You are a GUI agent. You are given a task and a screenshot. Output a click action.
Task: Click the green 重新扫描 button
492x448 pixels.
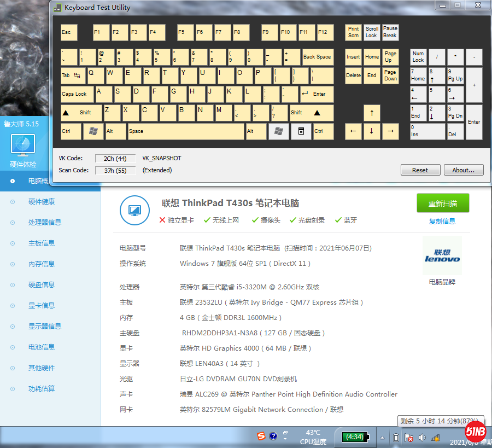pos(442,203)
